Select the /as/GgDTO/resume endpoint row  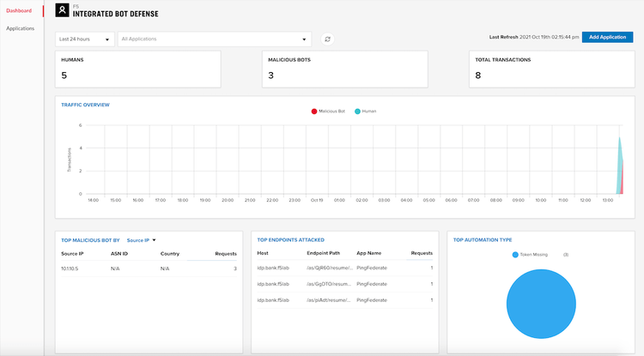[x=344, y=282]
